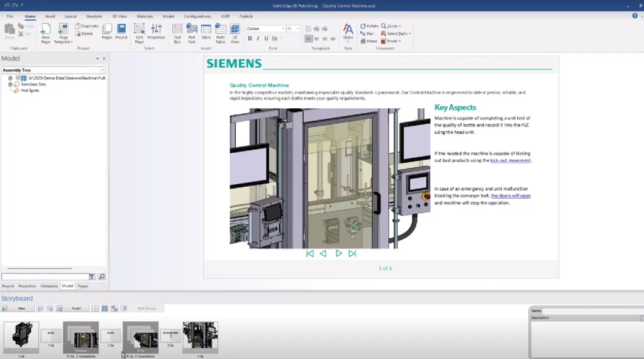Viewport: 644px width, 359px height.
Task: Select the last storyboard thumbnail
Action: 200,338
